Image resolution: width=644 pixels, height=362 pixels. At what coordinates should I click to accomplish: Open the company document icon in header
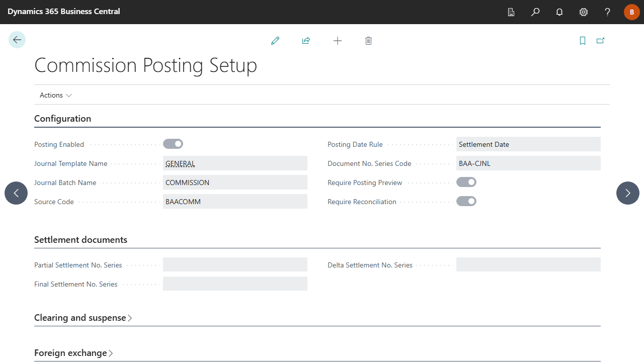click(511, 12)
